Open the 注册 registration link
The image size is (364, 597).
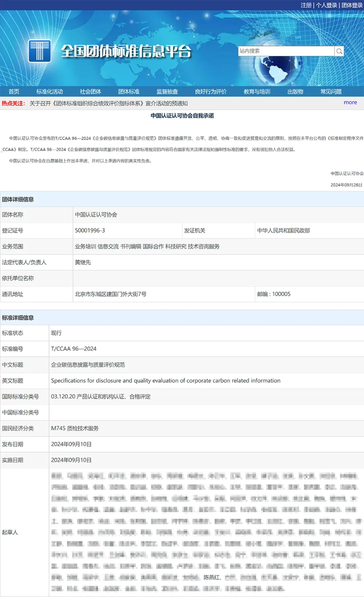[x=306, y=5]
